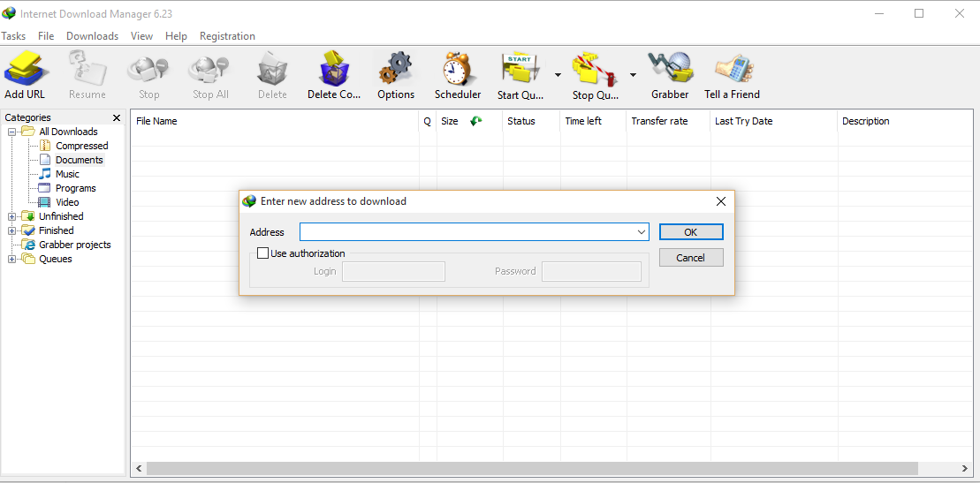Expand the Queues tree node
The image size is (980, 483).
point(11,260)
